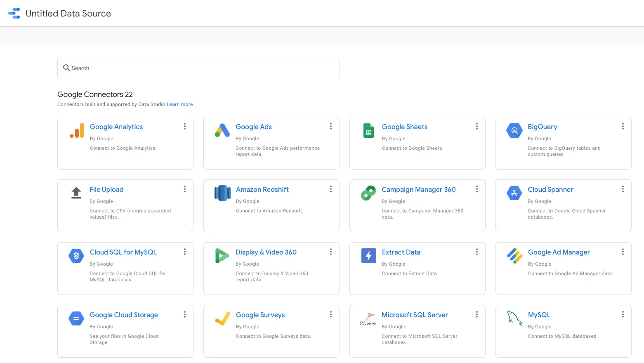644x363 pixels.
Task: Click the File Upload arrow icon
Action: (76, 193)
